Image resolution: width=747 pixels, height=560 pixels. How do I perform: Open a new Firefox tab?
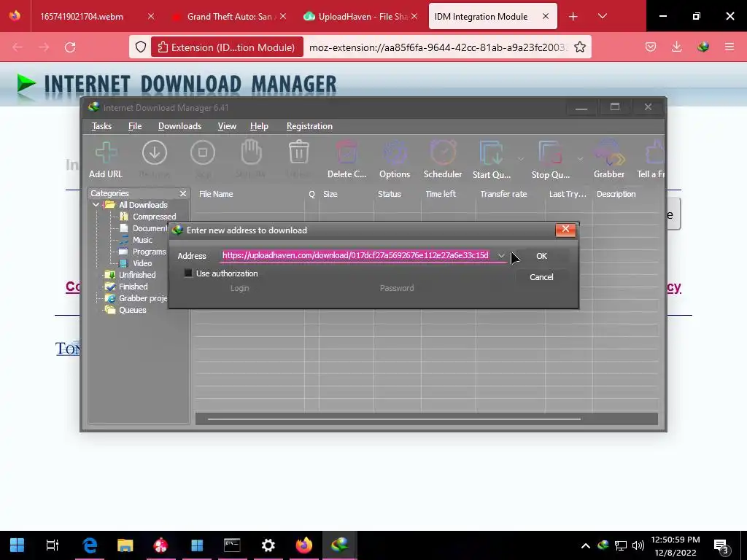click(573, 17)
